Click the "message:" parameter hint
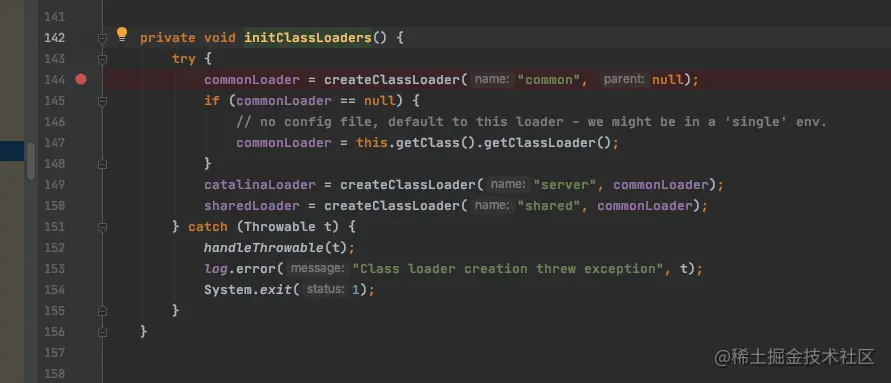891x383 pixels. tap(317, 268)
